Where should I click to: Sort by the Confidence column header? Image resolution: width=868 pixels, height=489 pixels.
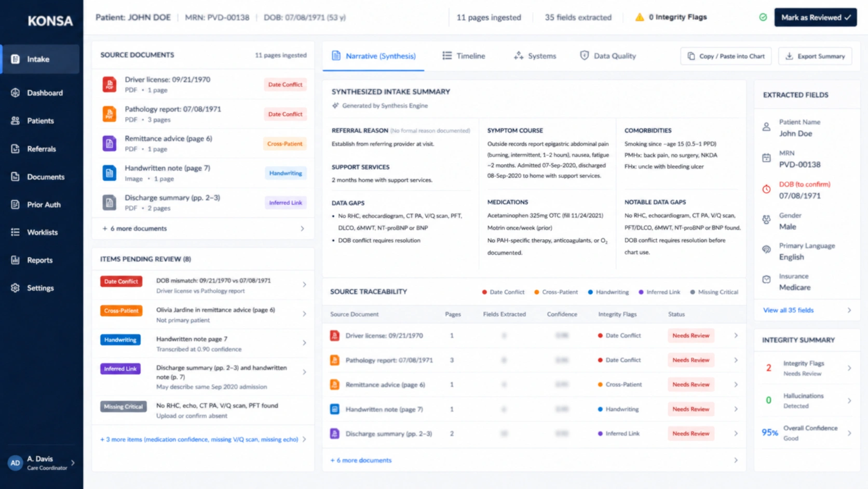point(562,314)
